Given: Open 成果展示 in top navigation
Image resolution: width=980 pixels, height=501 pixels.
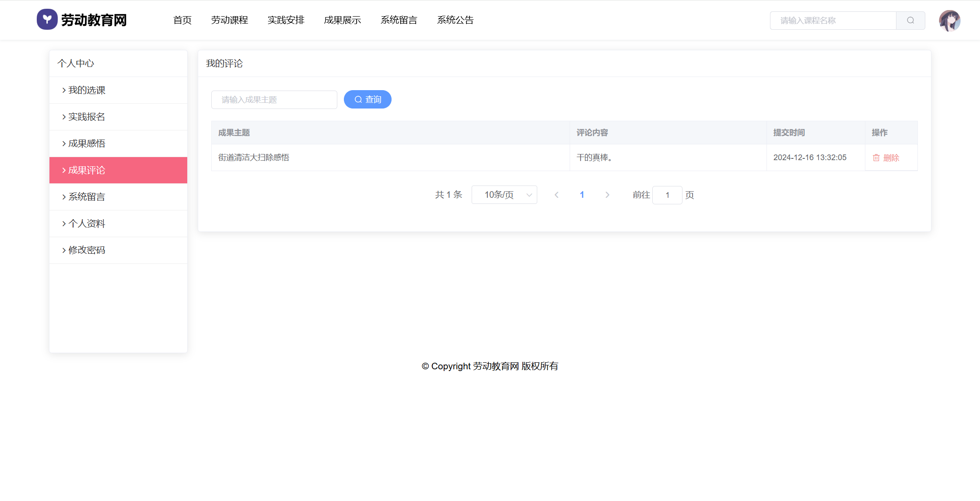Looking at the screenshot, I should pyautogui.click(x=342, y=20).
